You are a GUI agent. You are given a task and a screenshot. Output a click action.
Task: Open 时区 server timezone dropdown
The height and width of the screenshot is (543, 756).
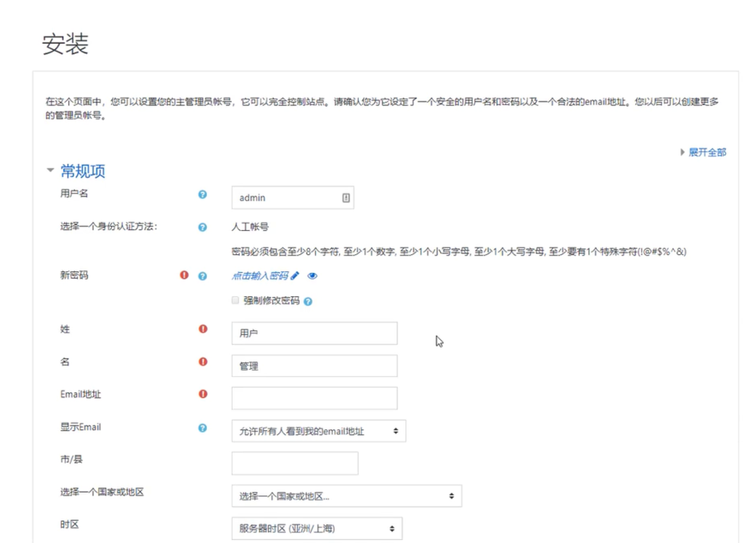tap(317, 528)
